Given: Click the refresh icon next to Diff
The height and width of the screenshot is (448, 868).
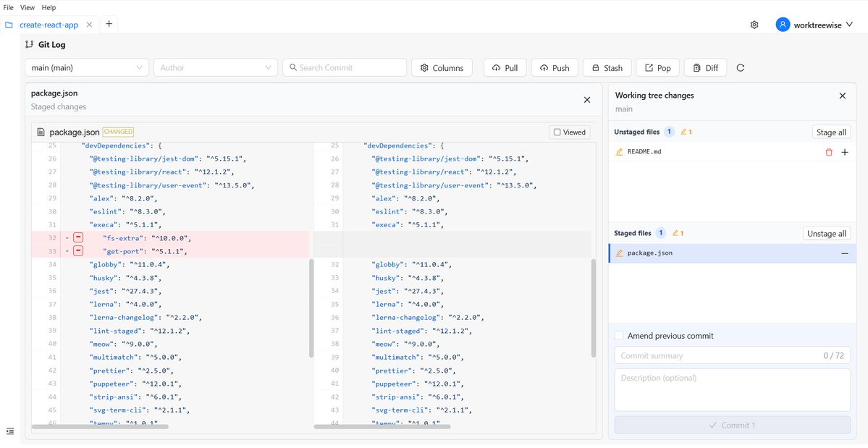Looking at the screenshot, I should tap(740, 68).
